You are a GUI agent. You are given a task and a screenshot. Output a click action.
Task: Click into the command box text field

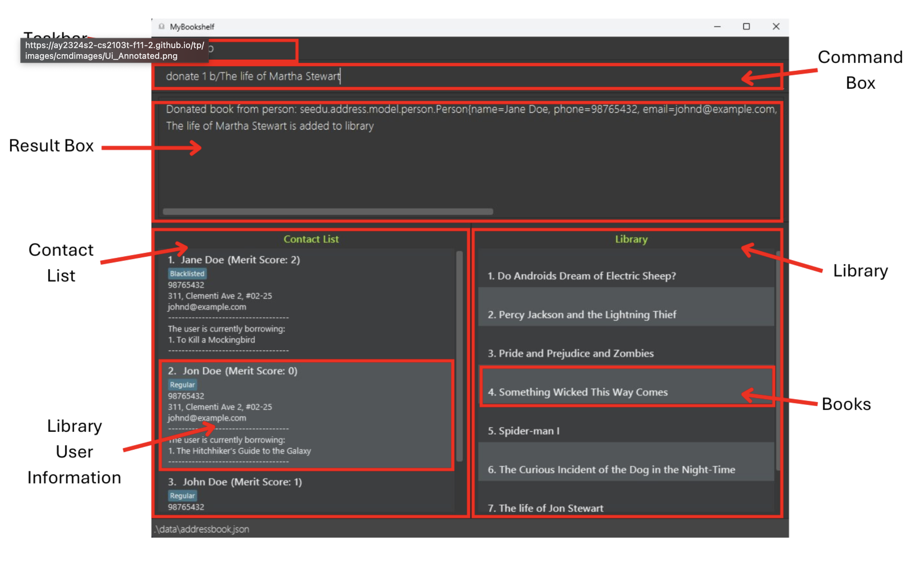(x=459, y=76)
